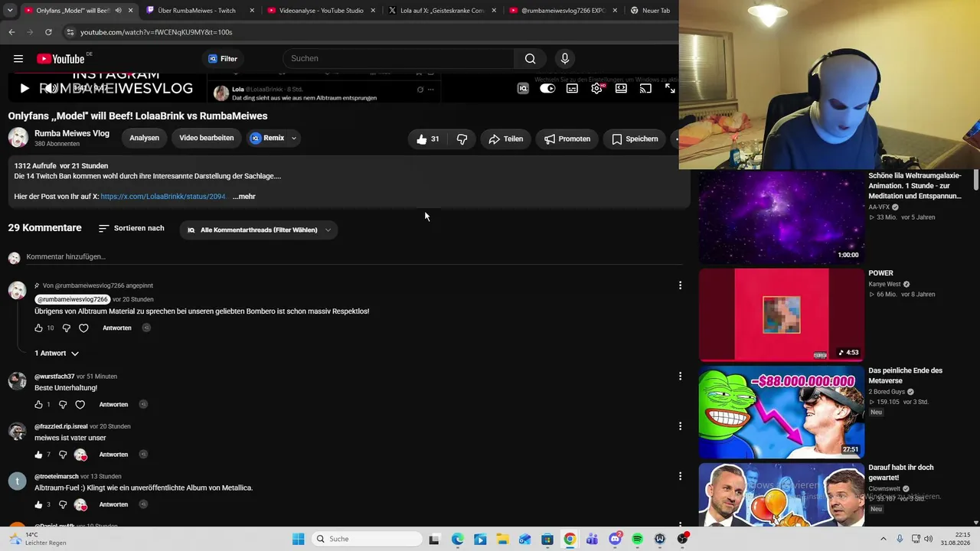Open options menu for frazzled.rip.isreal comment
The height and width of the screenshot is (551, 980).
coord(680,426)
